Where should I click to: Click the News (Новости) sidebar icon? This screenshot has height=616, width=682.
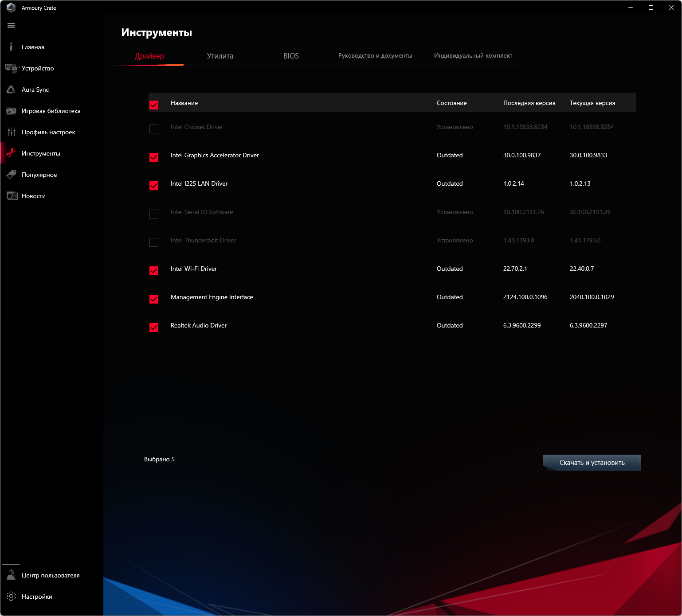coord(12,196)
